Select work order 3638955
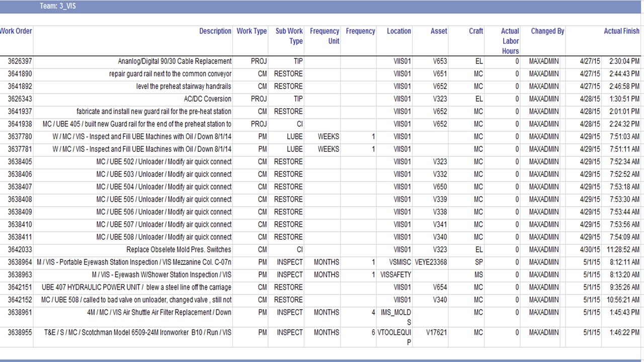 pyautogui.click(x=20, y=333)
